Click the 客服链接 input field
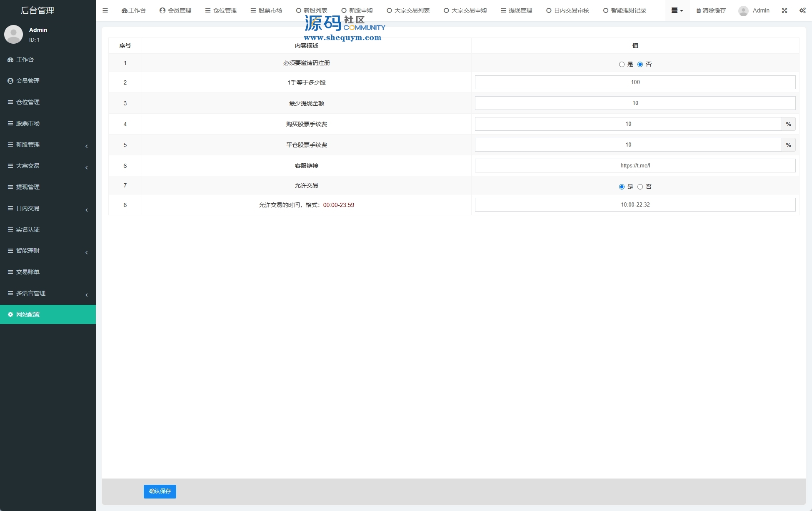This screenshot has width=812, height=511. [x=635, y=165]
